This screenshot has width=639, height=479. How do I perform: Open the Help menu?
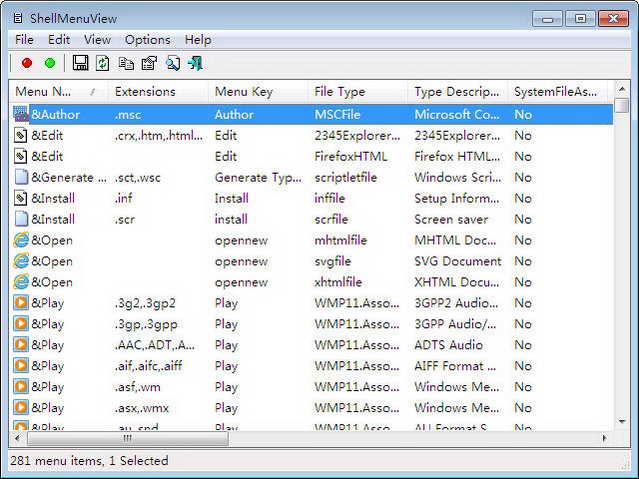[198, 40]
